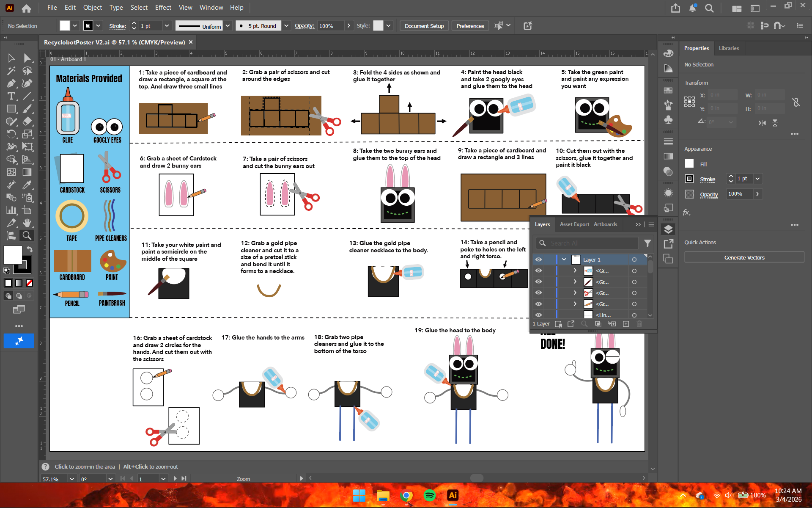This screenshot has height=508, width=812.
Task: Click the Document Setup button
Action: [x=424, y=26]
